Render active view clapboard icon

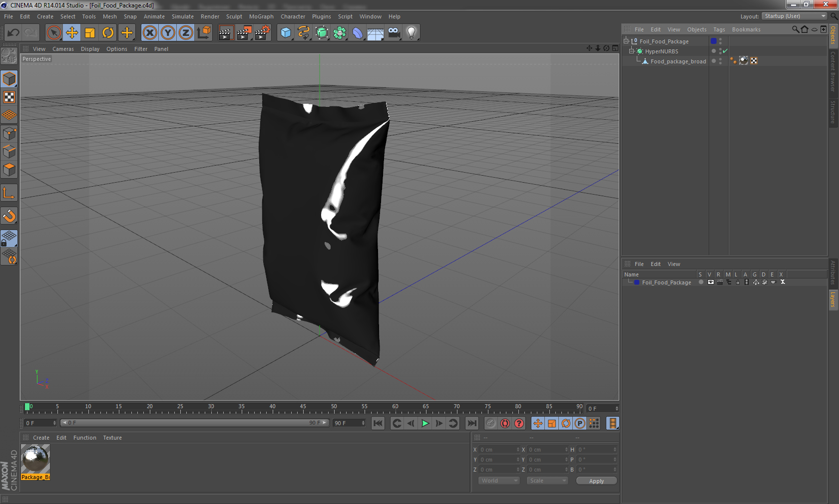point(226,33)
